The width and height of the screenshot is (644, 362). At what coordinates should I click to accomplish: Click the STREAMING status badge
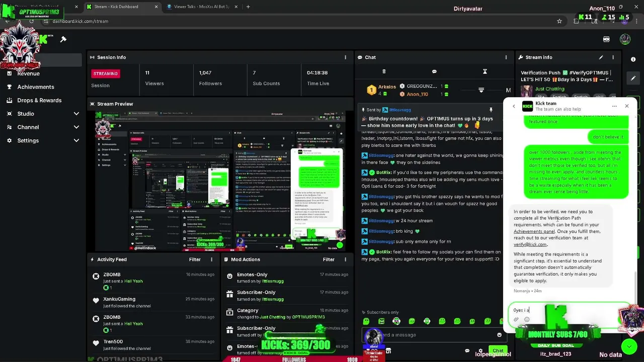pyautogui.click(x=105, y=73)
